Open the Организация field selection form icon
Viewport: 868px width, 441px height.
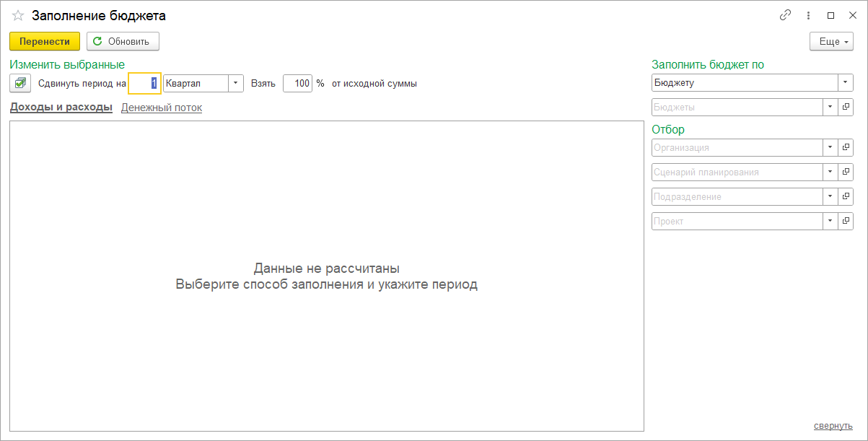click(x=846, y=147)
